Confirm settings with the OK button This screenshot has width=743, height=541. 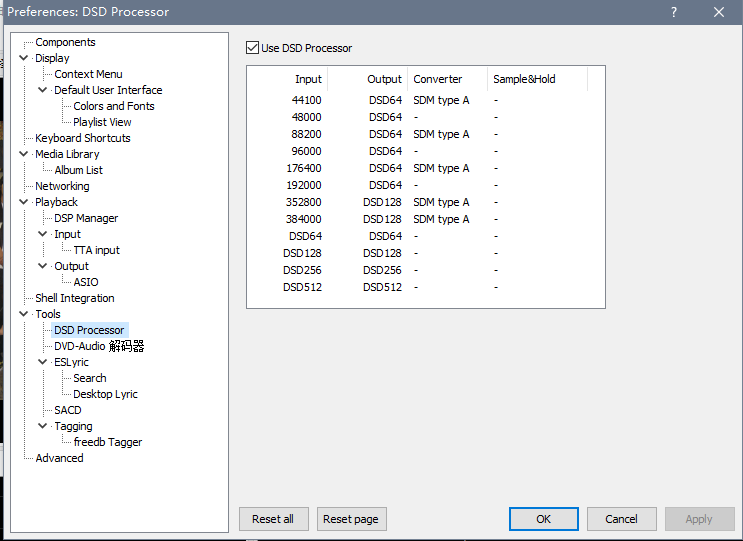tap(543, 519)
